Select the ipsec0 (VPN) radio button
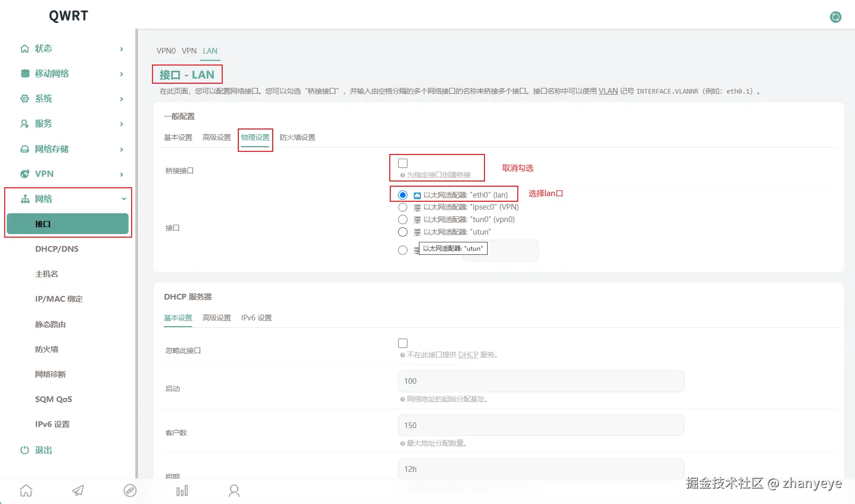The height and width of the screenshot is (504, 855). [x=403, y=207]
